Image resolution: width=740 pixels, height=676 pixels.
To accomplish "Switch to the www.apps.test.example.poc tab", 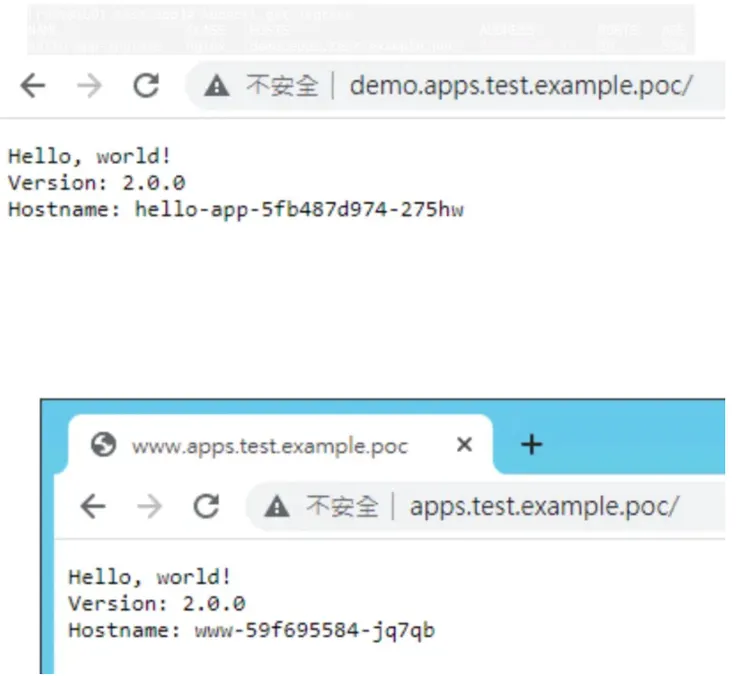I will [x=280, y=444].
